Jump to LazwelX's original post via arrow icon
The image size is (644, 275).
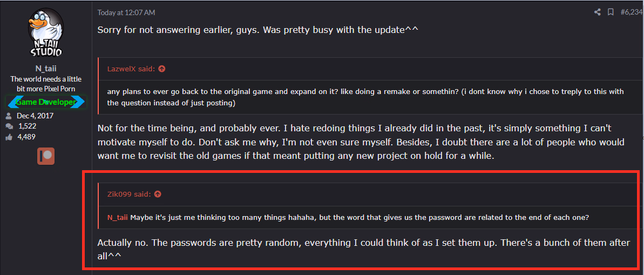click(161, 69)
